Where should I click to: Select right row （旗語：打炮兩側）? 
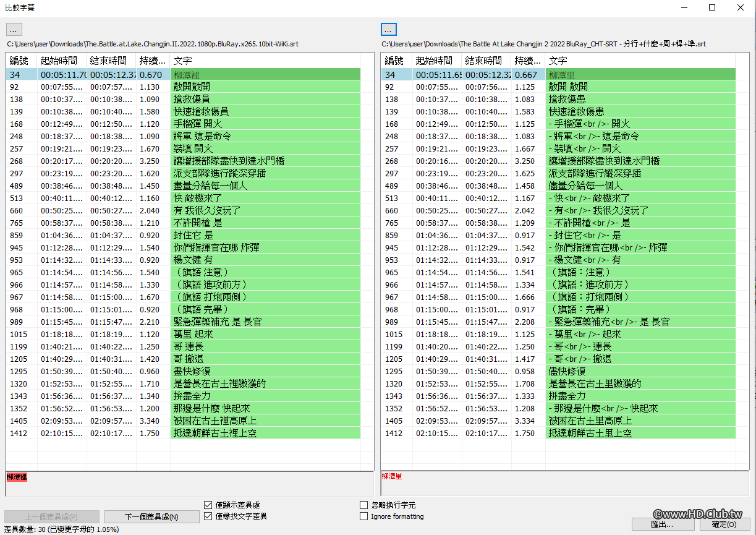[558, 297]
